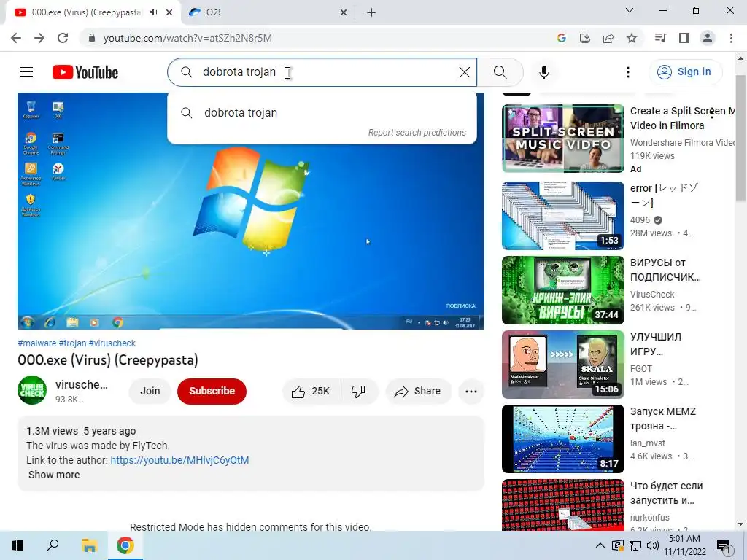Dislike the video with thumbs down
This screenshot has height=560, width=747.
(359, 392)
